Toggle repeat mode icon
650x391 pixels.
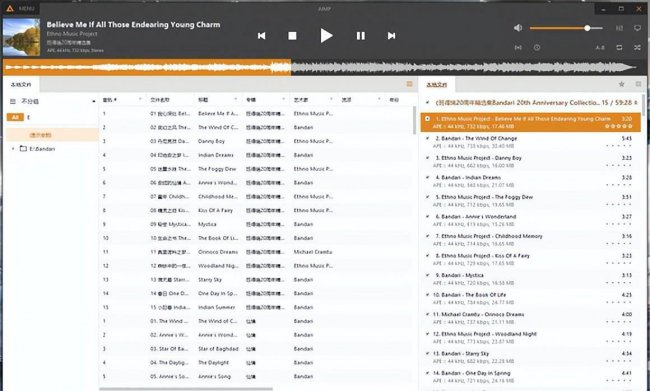coord(619,48)
